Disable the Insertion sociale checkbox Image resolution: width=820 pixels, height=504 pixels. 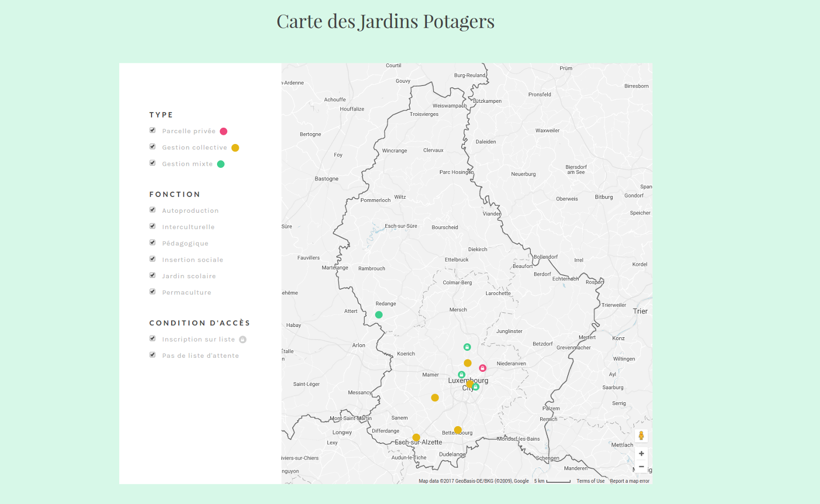pos(153,259)
